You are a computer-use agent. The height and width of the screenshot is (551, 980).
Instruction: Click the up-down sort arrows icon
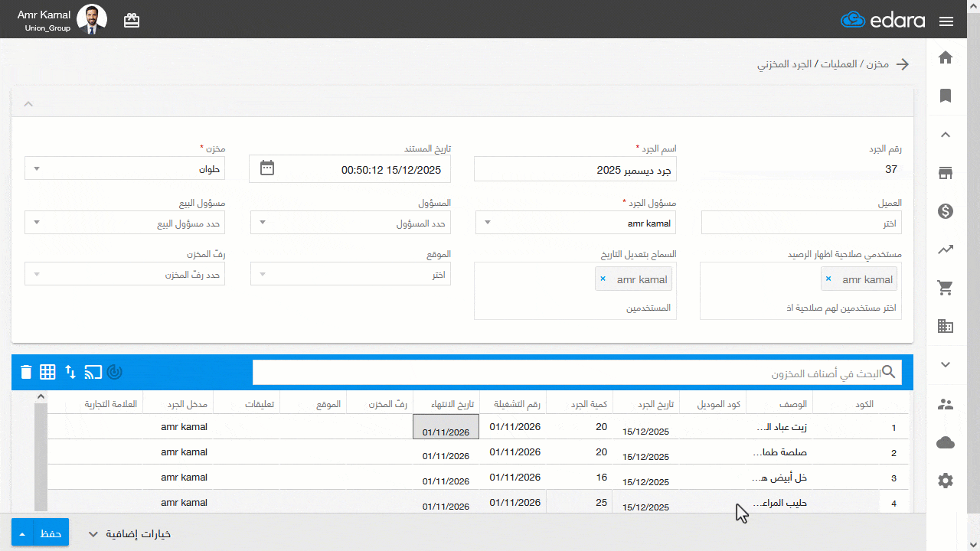pos(70,372)
